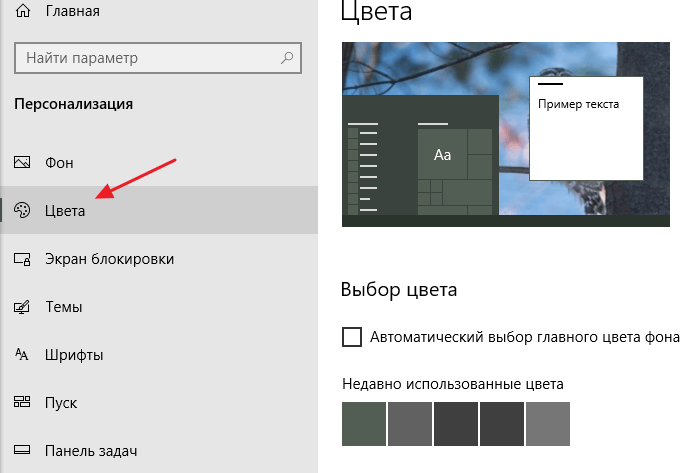Click the magnifier icon in search box
The width and height of the screenshot is (688, 473).
pos(287,57)
